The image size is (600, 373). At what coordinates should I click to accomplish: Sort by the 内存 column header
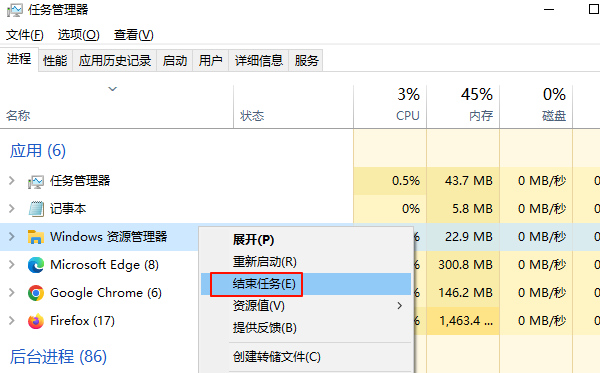[x=463, y=107]
